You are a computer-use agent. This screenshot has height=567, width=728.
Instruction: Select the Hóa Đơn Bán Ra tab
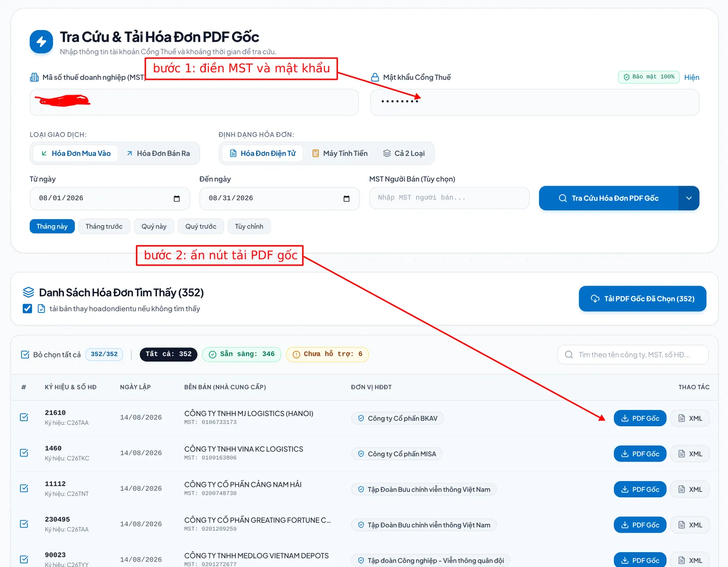[x=158, y=153]
